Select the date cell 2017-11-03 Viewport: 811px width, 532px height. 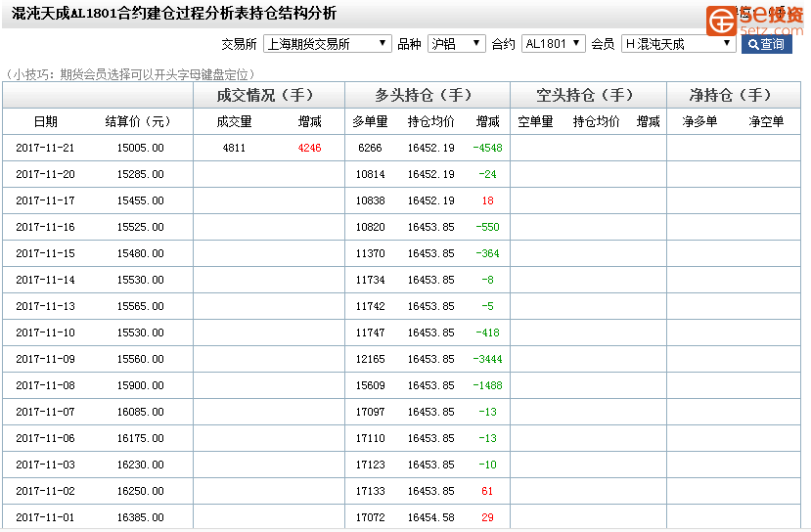pyautogui.click(x=46, y=465)
